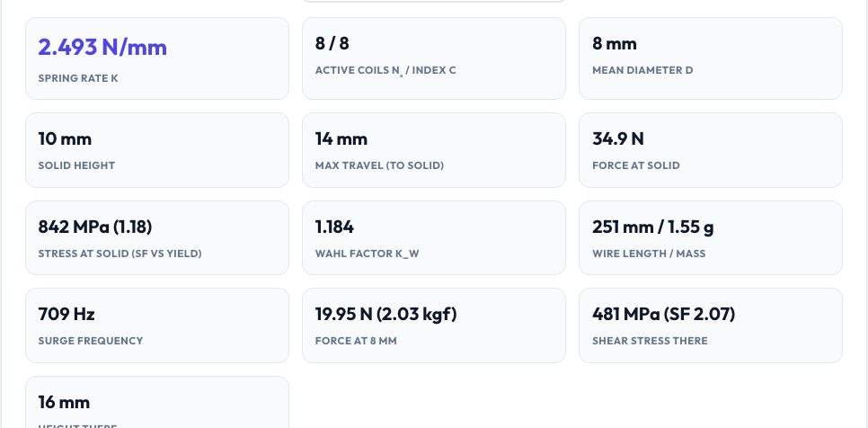This screenshot has height=428, width=868.
Task: Click the Wahl Factor K_W card
Action: (434, 238)
